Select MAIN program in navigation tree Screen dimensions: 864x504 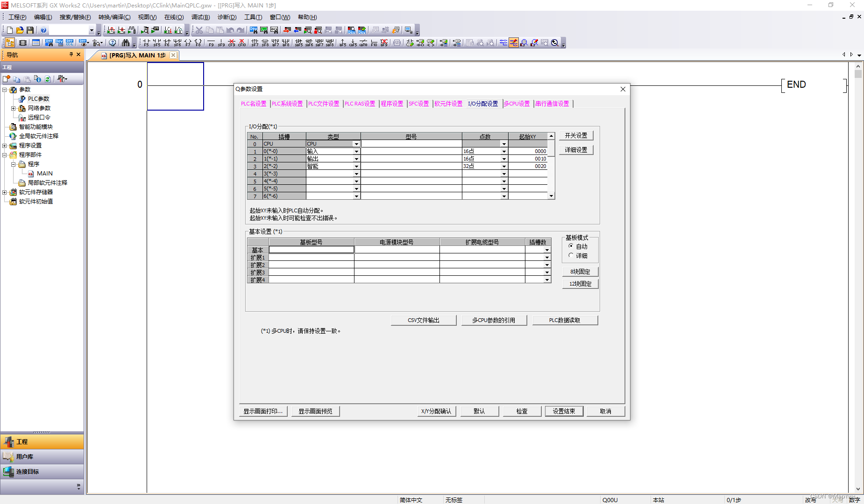pos(45,174)
